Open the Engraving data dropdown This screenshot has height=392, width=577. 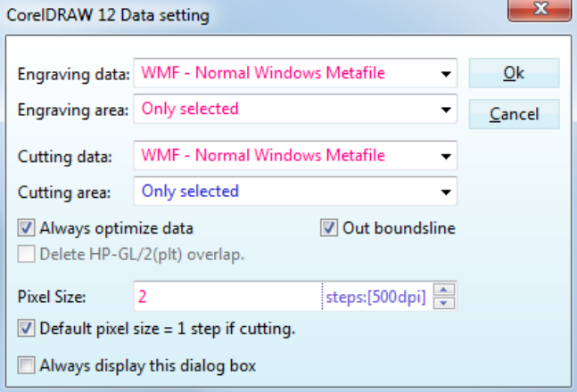(x=444, y=74)
